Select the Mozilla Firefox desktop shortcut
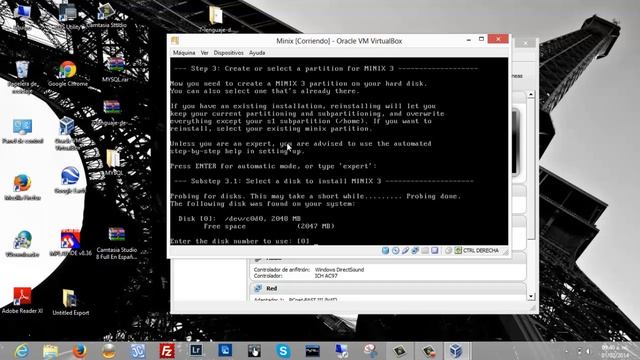This screenshot has width=640, height=360. pos(22,187)
